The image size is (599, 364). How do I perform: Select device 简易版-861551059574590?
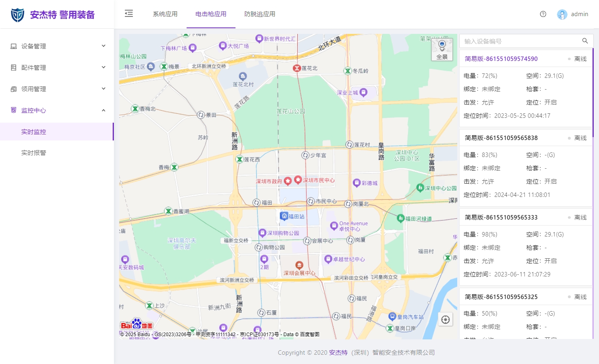(501, 59)
